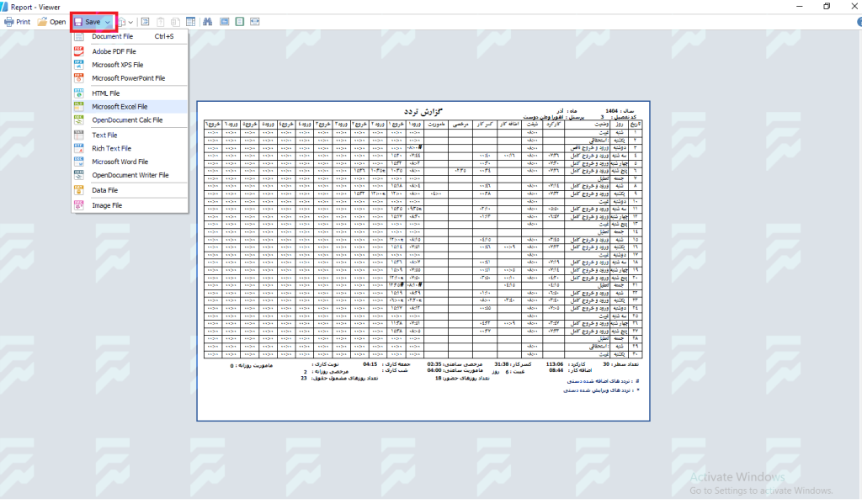Select Document File menu option
Screen dimensions: 862x504
113,37
